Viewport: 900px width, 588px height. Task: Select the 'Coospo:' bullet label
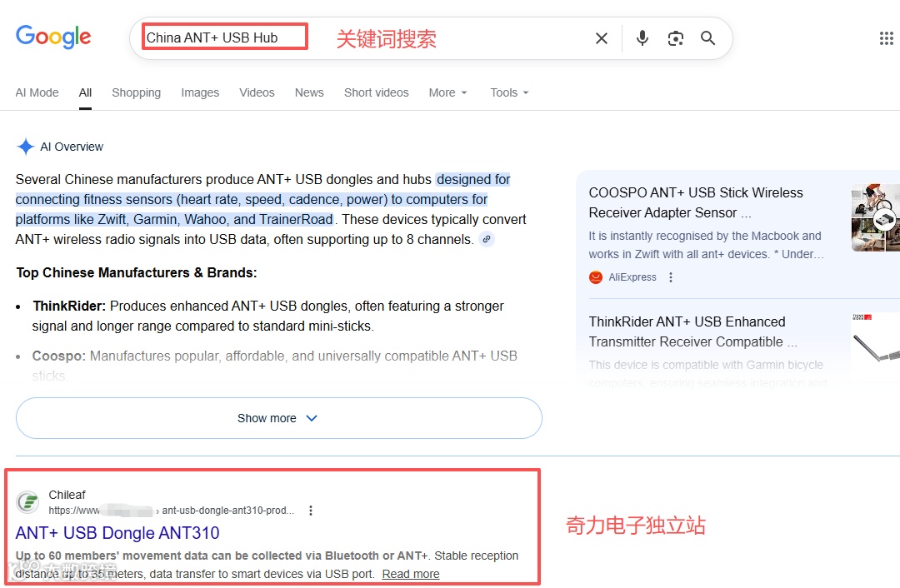(x=59, y=356)
